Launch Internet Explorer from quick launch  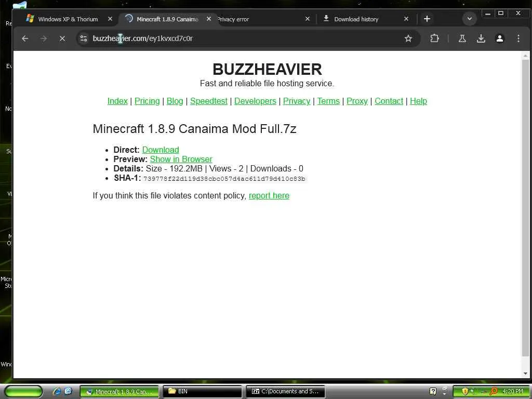tap(56, 391)
